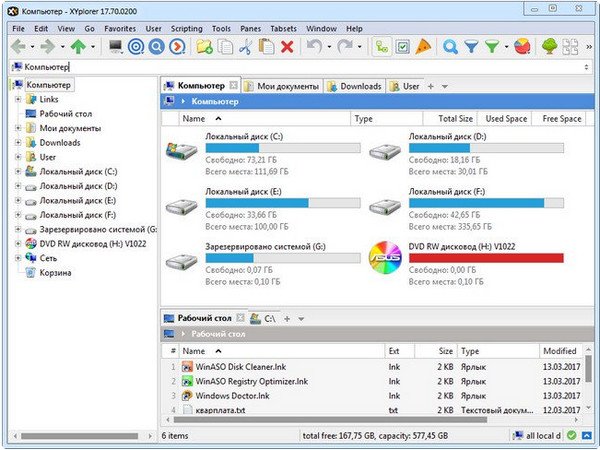Screen dimensions: 600x450
Task: Open Forward button history dropdown arrow
Action: [x=62, y=47]
